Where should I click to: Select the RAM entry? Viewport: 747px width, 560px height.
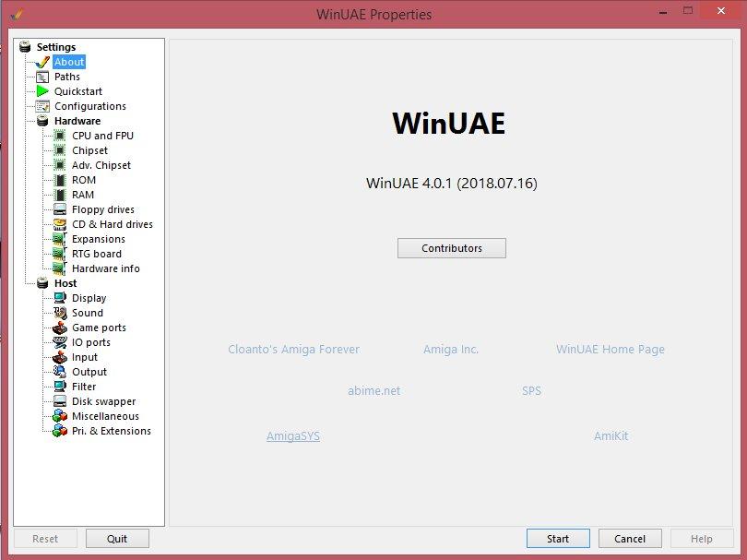click(83, 195)
